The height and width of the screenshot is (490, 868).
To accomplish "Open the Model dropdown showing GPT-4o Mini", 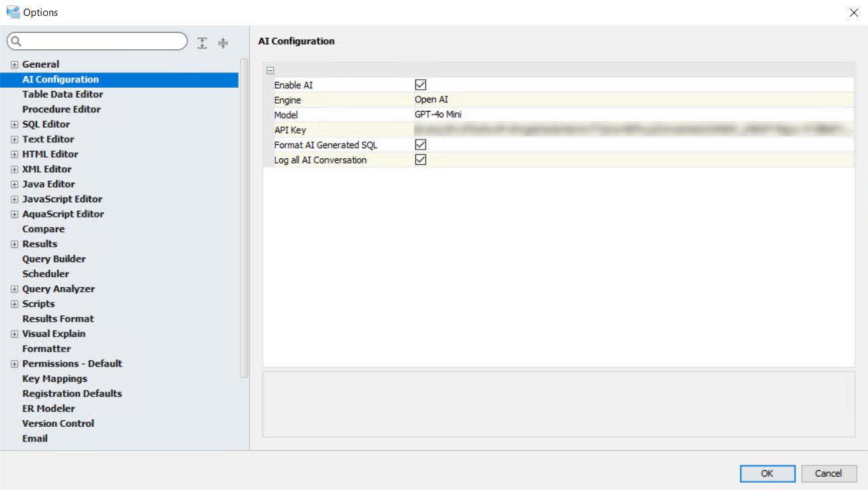I will [x=633, y=114].
